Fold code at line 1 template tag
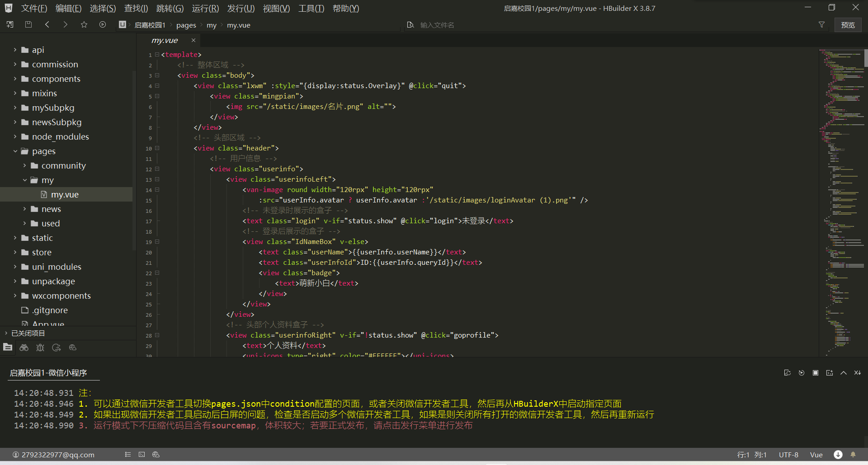 (157, 54)
